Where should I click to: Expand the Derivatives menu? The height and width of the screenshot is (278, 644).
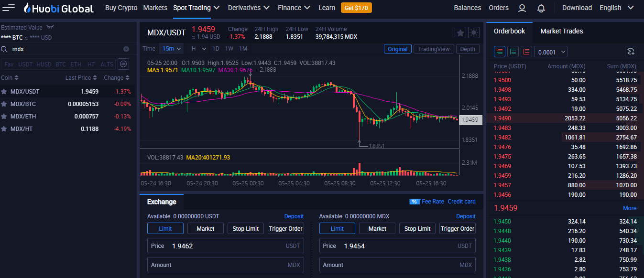point(249,8)
